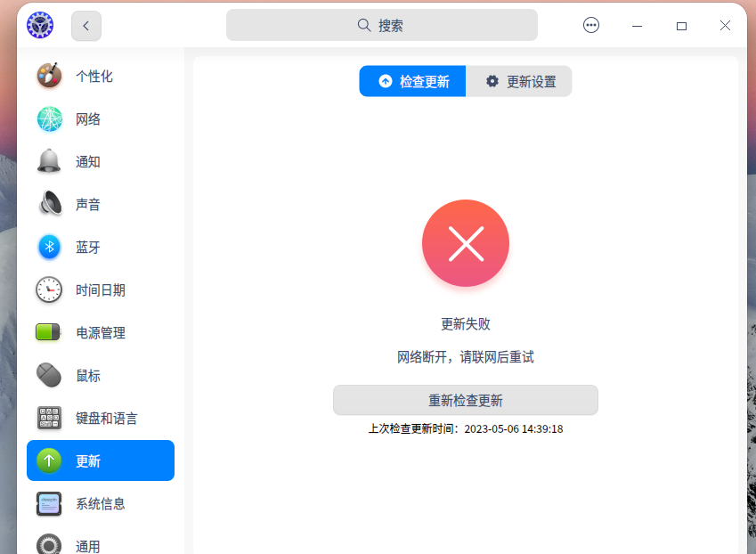Click the 声音 sound speaker icon

[49, 204]
